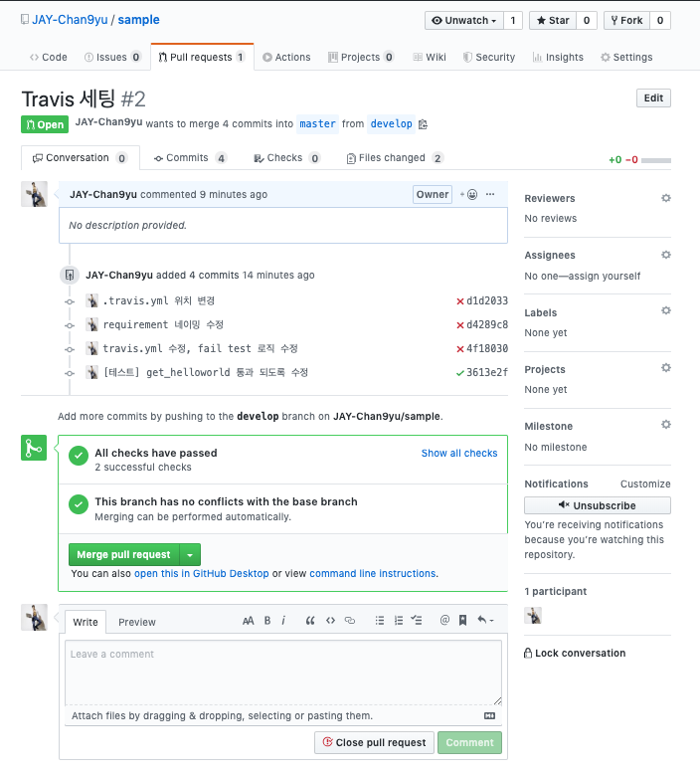
Task: Click the assign yourself link
Action: tap(605, 276)
